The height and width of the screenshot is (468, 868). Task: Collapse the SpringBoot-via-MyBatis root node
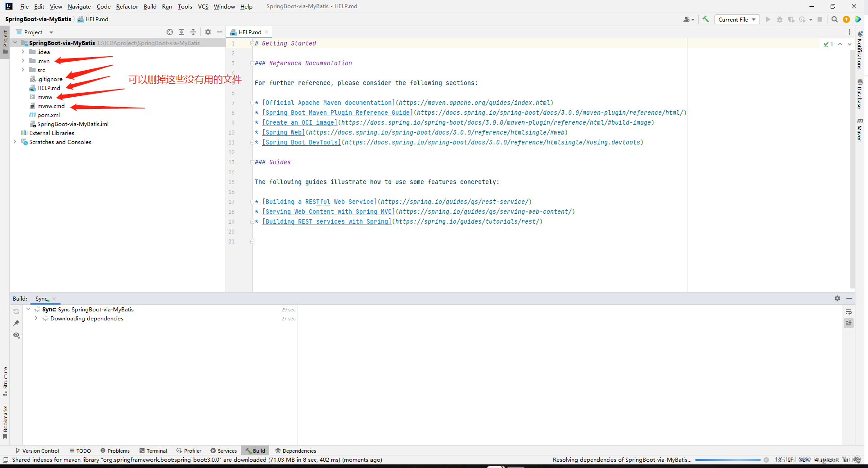[x=15, y=43]
